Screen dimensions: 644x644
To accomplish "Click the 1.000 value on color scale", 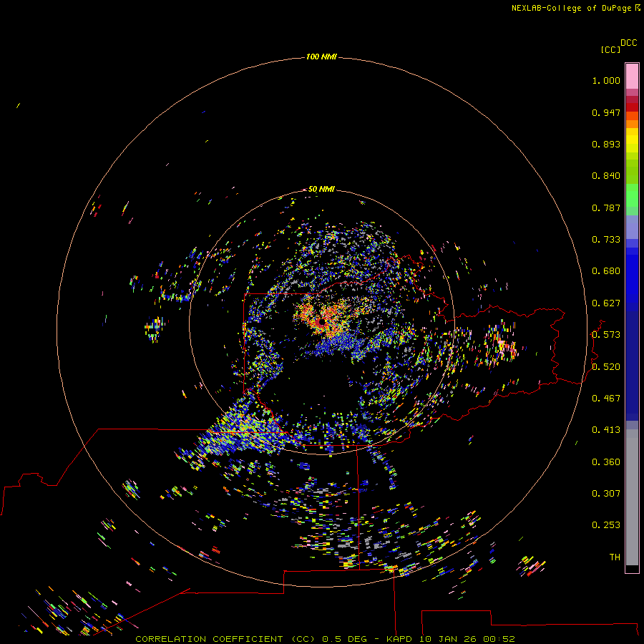I will coord(606,80).
